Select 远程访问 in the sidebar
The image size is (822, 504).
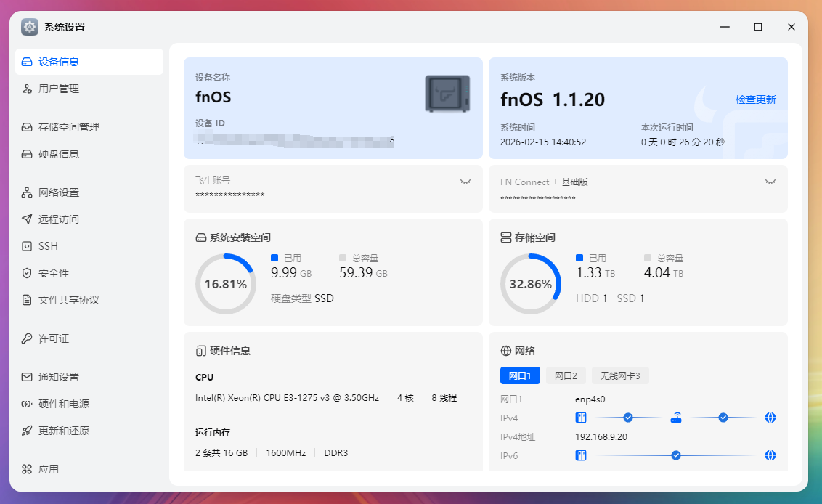[89, 219]
